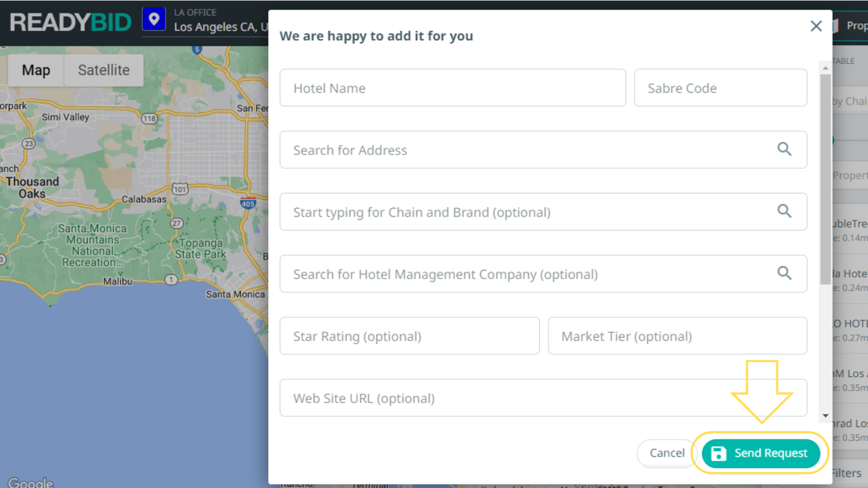868x488 pixels.
Task: Switch map to Satellite view
Action: pos(104,70)
